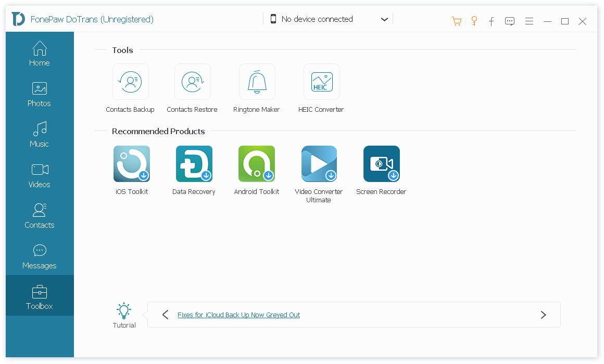The width and height of the screenshot is (604, 364).
Task: Switch to the Photos section
Action: click(x=39, y=94)
